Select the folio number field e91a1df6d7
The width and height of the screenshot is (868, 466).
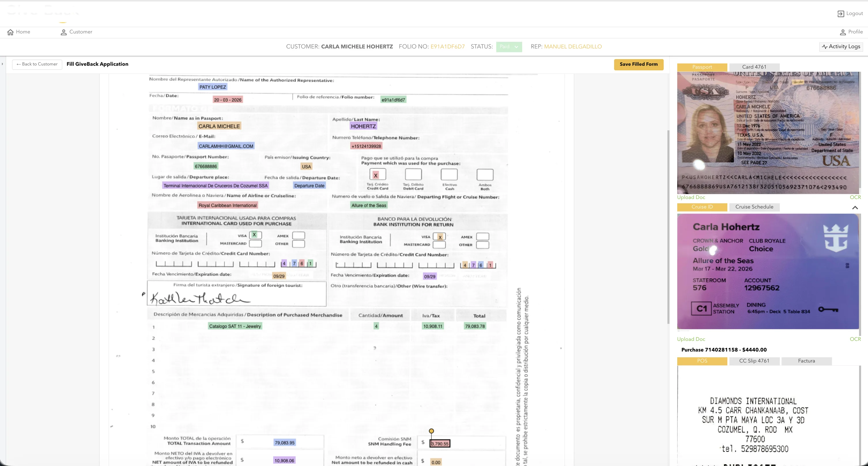[393, 100]
